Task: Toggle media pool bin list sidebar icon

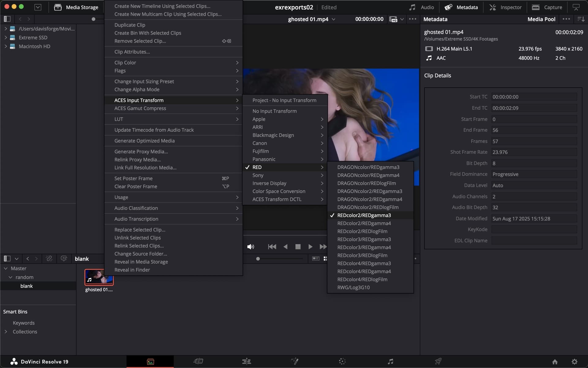Action: [7, 259]
